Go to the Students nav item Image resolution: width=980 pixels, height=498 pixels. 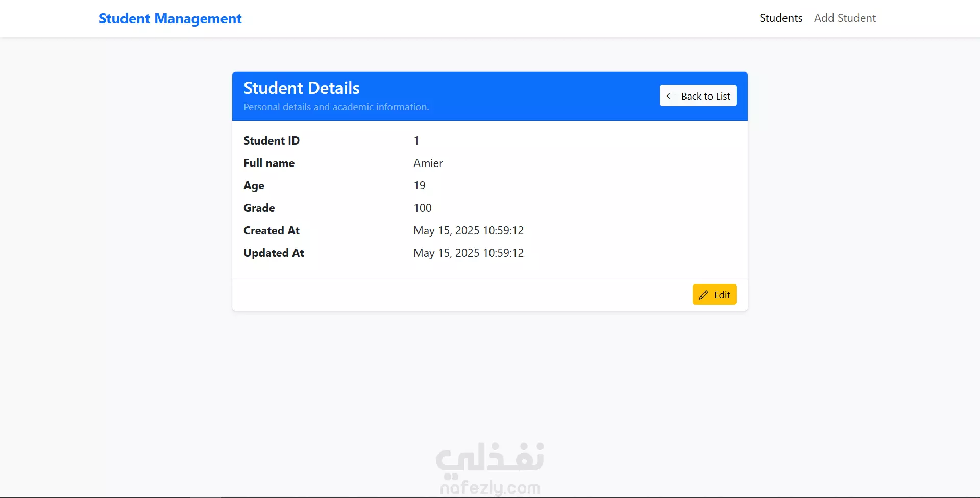(x=781, y=18)
